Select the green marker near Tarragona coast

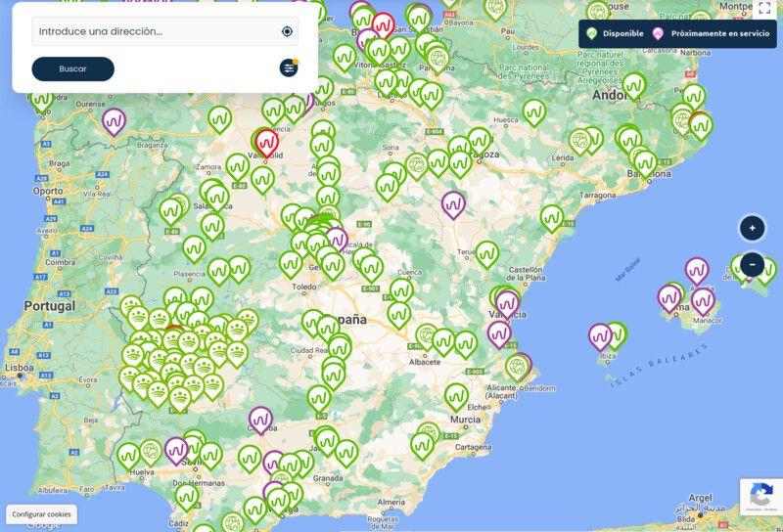click(x=552, y=219)
